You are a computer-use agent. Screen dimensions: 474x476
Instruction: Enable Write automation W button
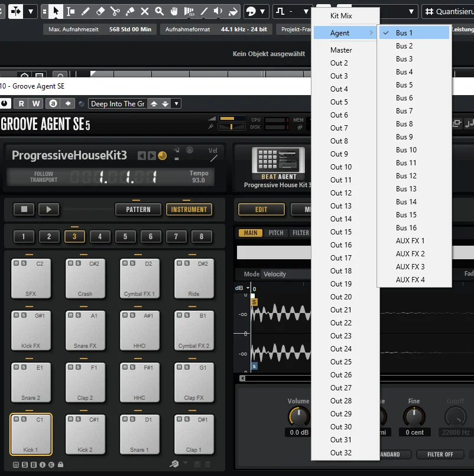pos(36,103)
